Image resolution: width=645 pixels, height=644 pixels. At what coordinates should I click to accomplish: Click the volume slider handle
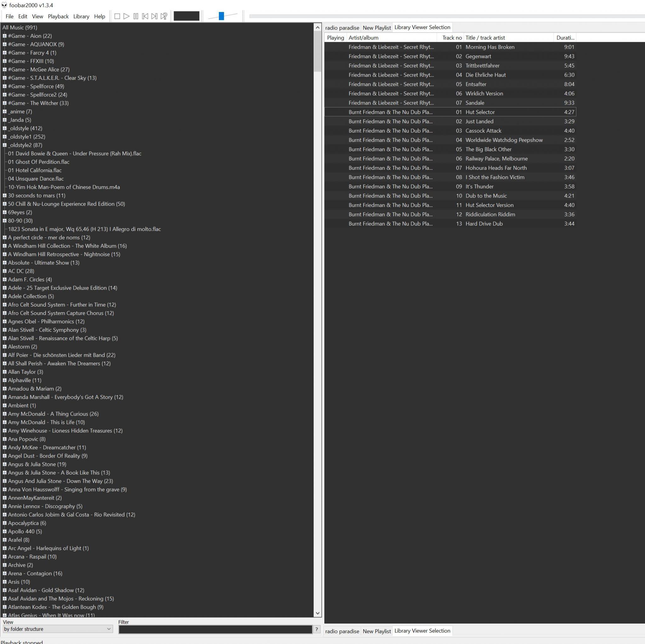click(x=221, y=16)
